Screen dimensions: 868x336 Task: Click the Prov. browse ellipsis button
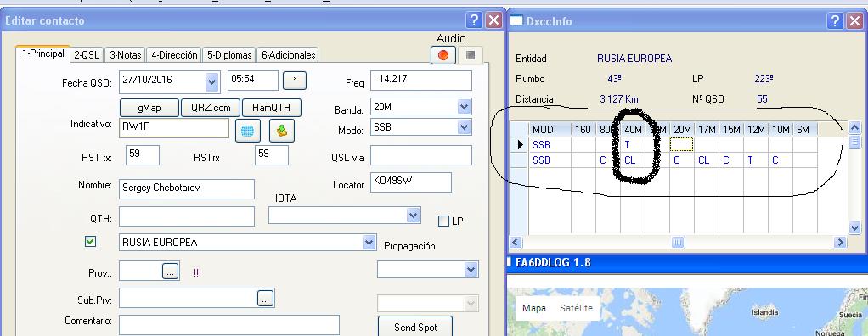pos(171,271)
